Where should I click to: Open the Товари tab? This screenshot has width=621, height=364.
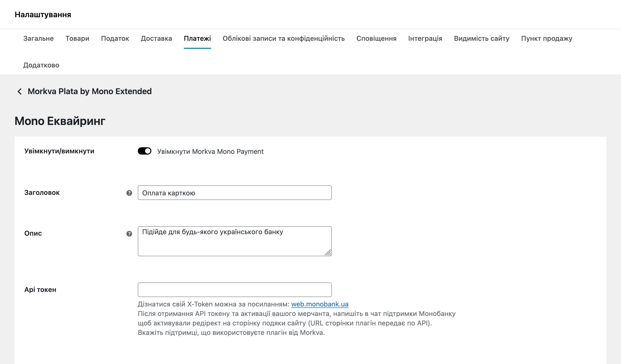coord(77,38)
